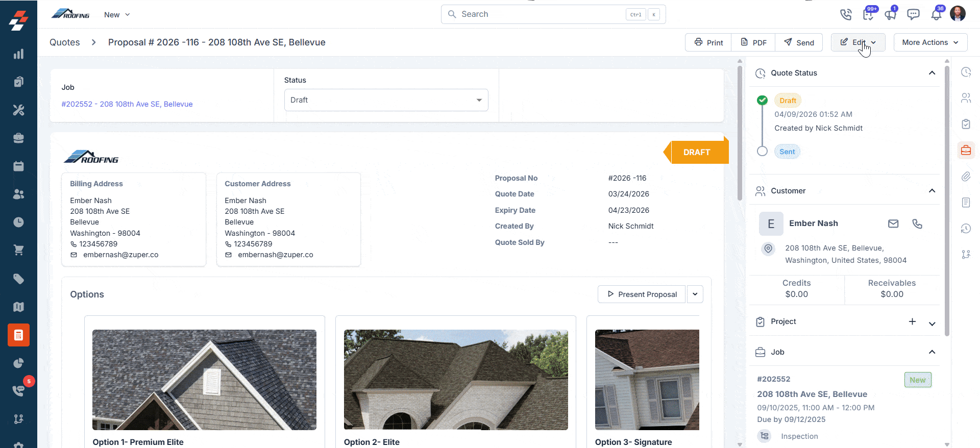Click the Expiry Date value 04/23/2026
This screenshot has width=980, height=448.
[x=629, y=210]
